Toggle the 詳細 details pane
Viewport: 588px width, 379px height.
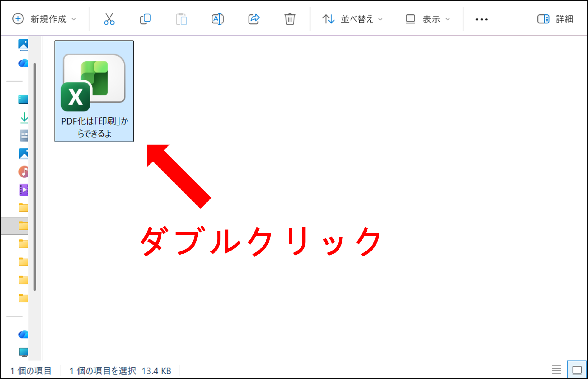(x=555, y=19)
